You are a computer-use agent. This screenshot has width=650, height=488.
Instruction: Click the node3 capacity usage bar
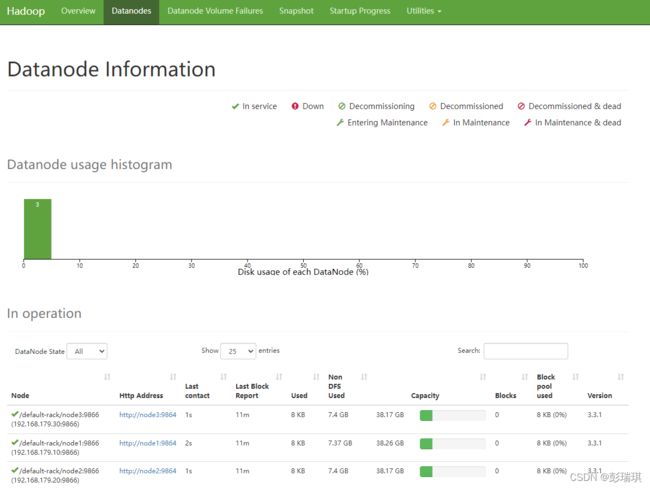(x=453, y=415)
